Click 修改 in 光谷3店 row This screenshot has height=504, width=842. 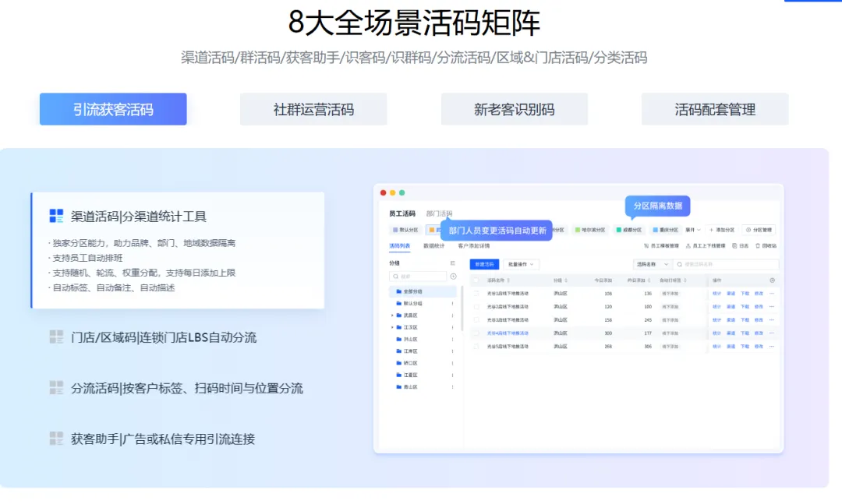(x=759, y=320)
